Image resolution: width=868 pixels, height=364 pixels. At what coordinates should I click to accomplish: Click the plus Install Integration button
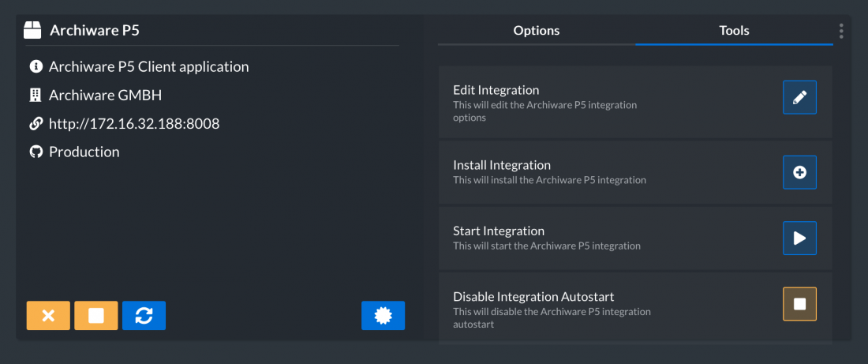[799, 172]
